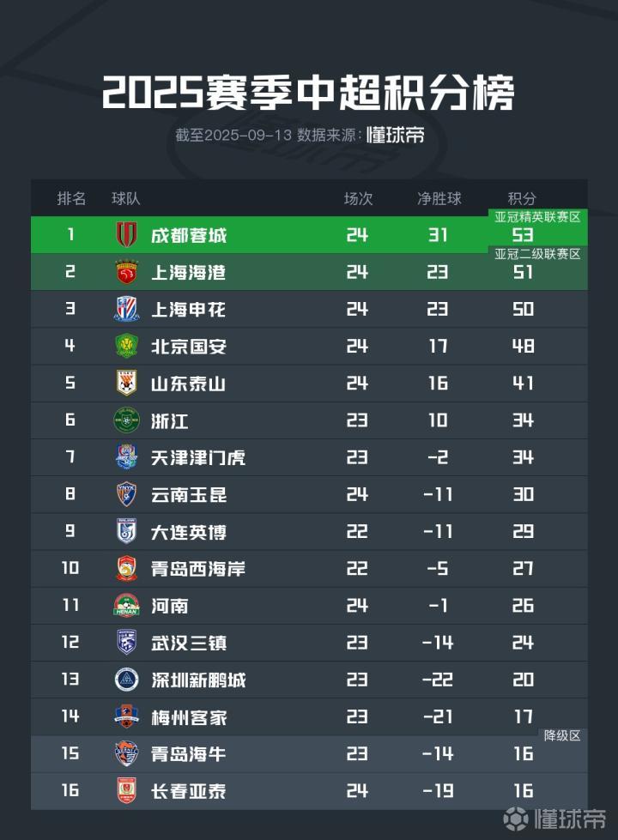Select the 净胜球 goal difference column header
Image resolution: width=618 pixels, height=840 pixels.
click(439, 198)
